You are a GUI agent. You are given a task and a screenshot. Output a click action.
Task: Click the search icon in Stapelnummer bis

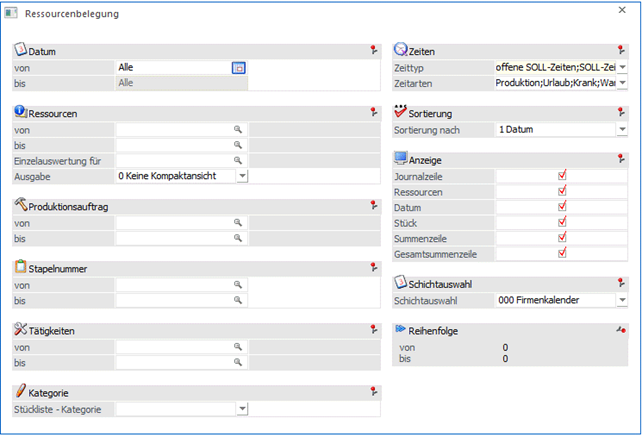238,300
